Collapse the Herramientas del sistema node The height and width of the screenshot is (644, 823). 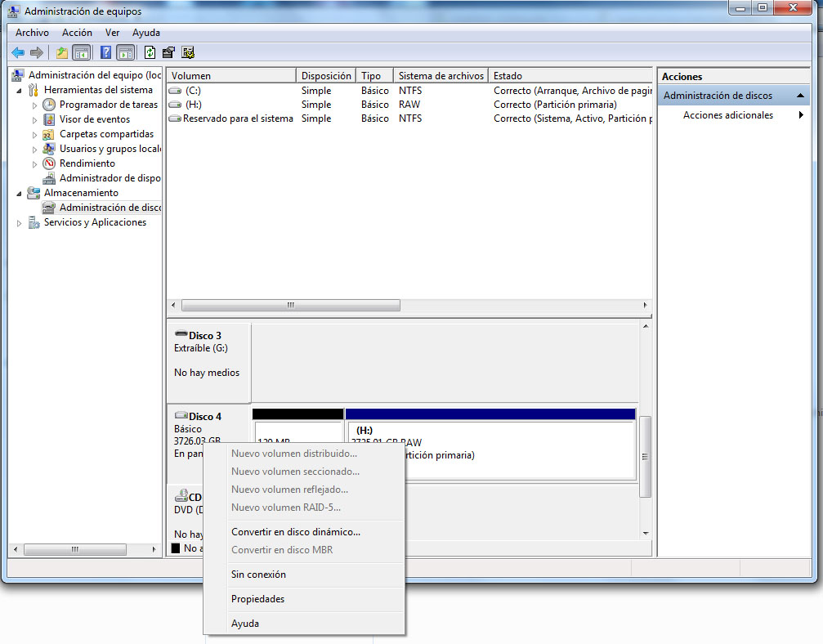(20, 90)
